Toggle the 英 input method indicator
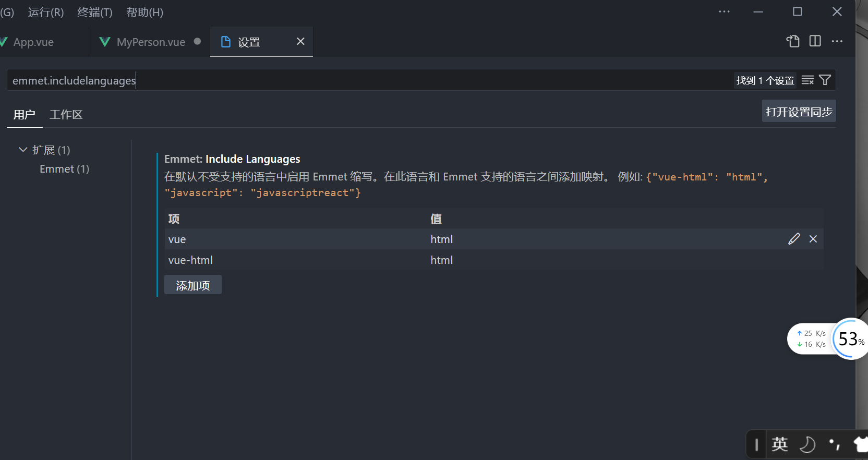The height and width of the screenshot is (460, 868). click(779, 444)
